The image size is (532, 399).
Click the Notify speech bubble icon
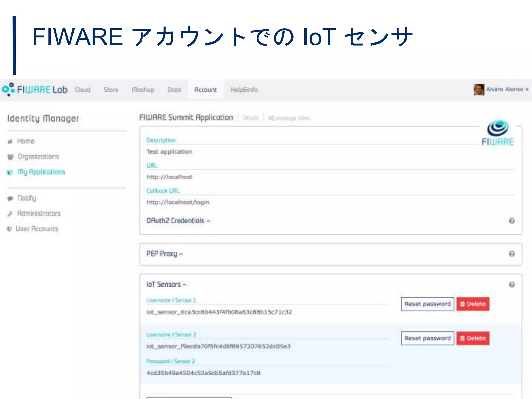coord(10,199)
